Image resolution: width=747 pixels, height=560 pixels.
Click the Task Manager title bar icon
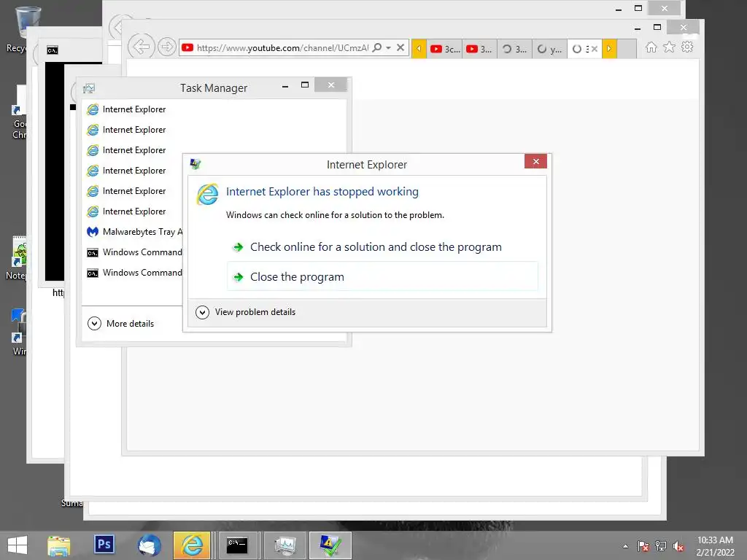(x=89, y=88)
